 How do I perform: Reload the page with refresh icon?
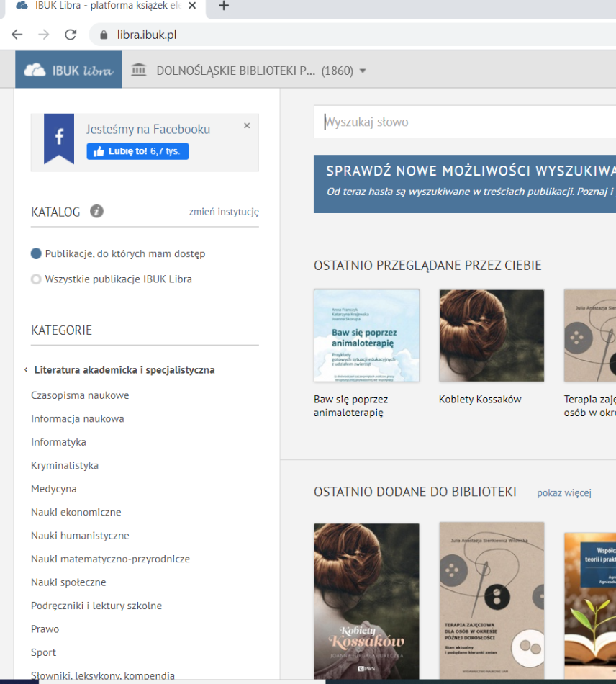pyautogui.click(x=71, y=35)
